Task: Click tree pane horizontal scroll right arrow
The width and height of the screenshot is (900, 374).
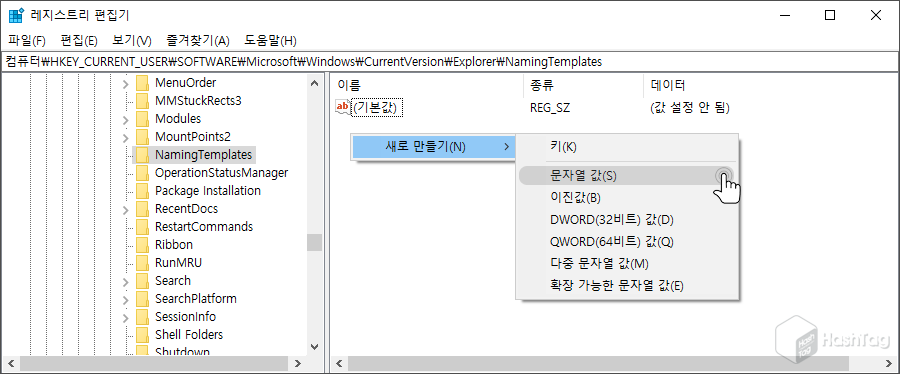Action: click(x=297, y=364)
